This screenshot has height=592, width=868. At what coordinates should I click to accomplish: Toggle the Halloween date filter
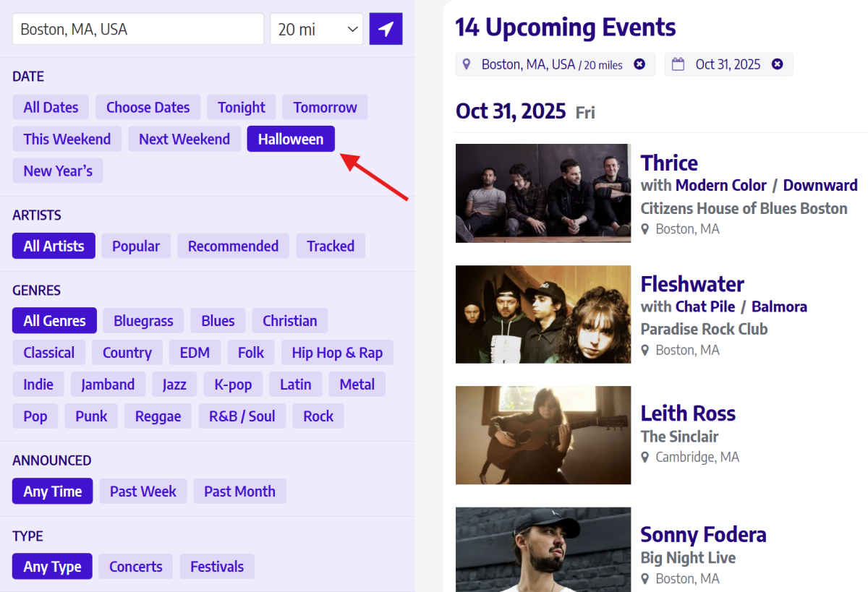pos(291,139)
